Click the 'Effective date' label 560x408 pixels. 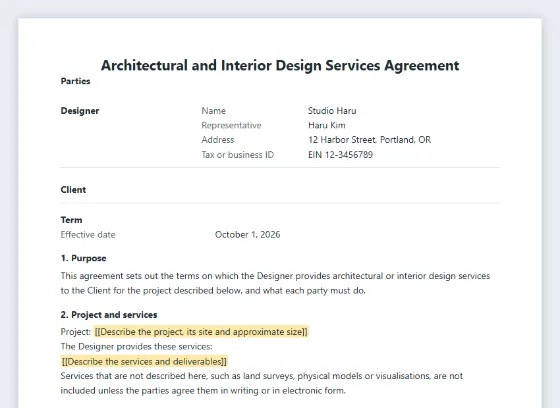coord(88,235)
